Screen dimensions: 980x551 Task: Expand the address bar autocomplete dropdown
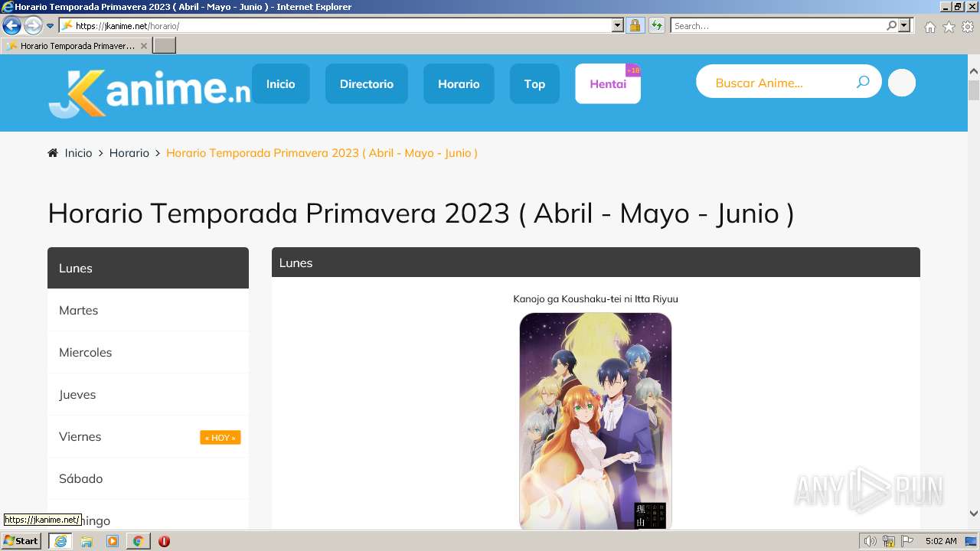618,26
